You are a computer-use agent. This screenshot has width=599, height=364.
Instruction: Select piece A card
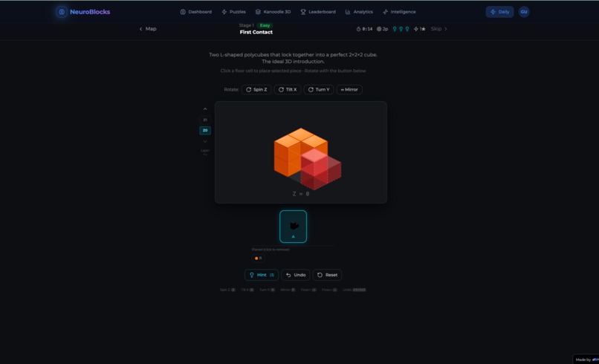tap(293, 227)
